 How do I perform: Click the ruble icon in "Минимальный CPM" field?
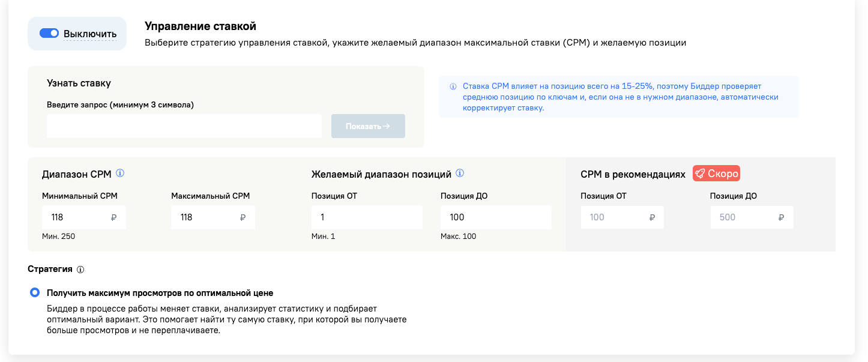[x=114, y=217]
